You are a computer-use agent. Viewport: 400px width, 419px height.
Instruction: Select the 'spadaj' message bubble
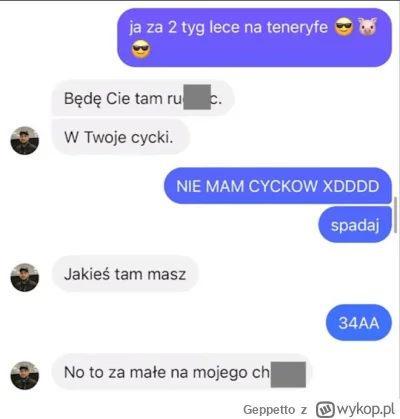coord(355,225)
